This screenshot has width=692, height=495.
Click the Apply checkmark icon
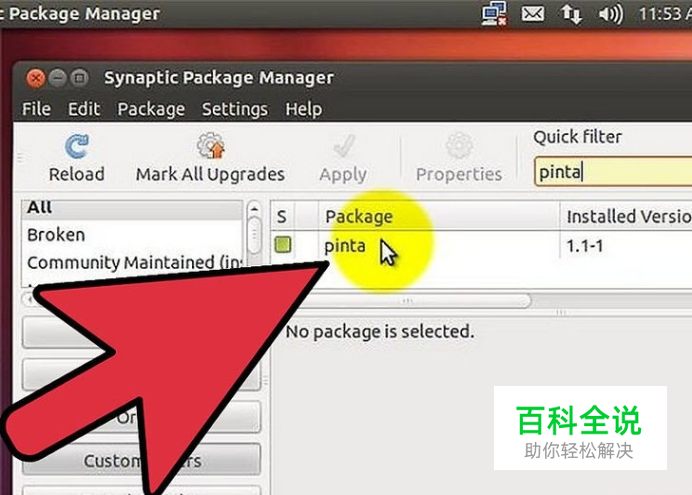(344, 146)
